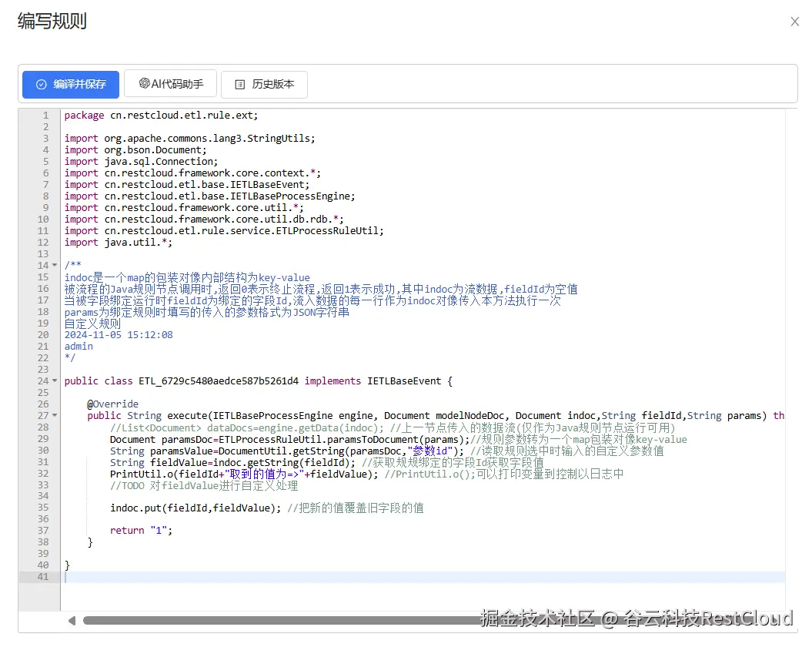Click the comment date 2024-11-05 15:12:08

point(119,335)
